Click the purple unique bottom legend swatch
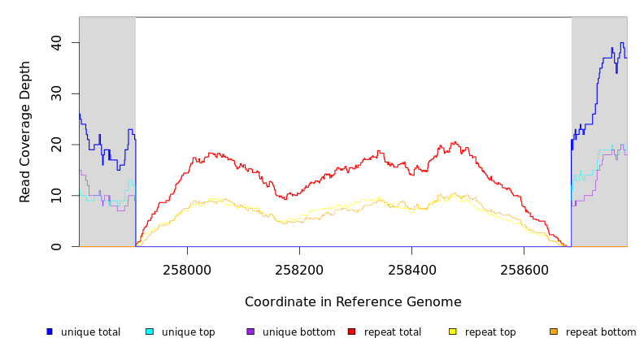 click(250, 331)
